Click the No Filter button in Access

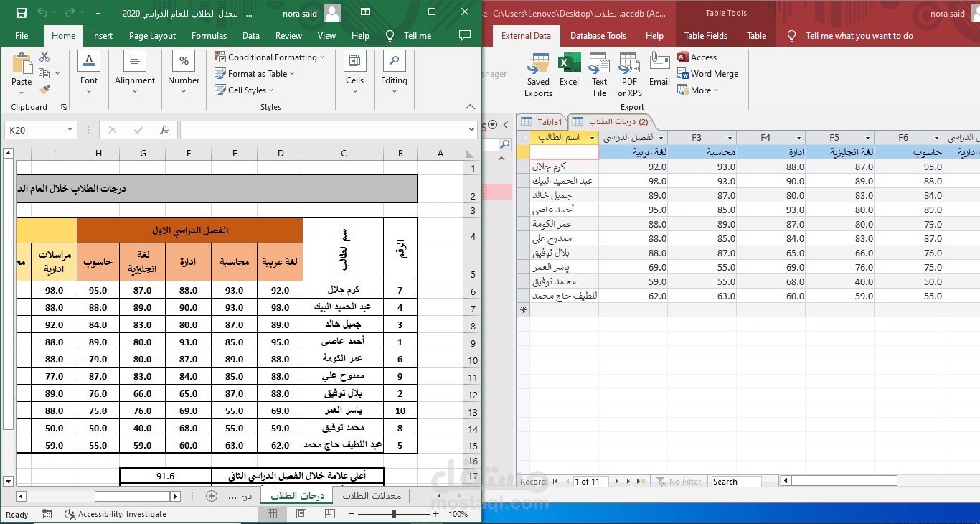678,482
